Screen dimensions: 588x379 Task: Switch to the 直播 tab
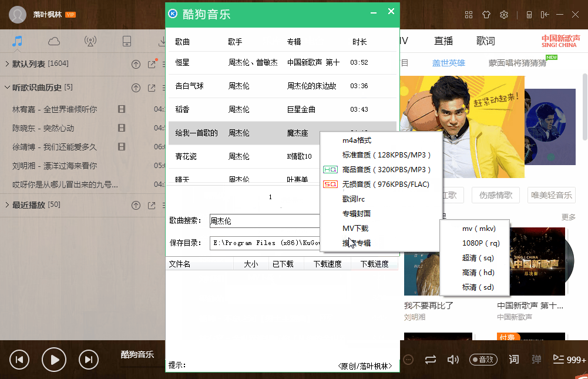443,41
